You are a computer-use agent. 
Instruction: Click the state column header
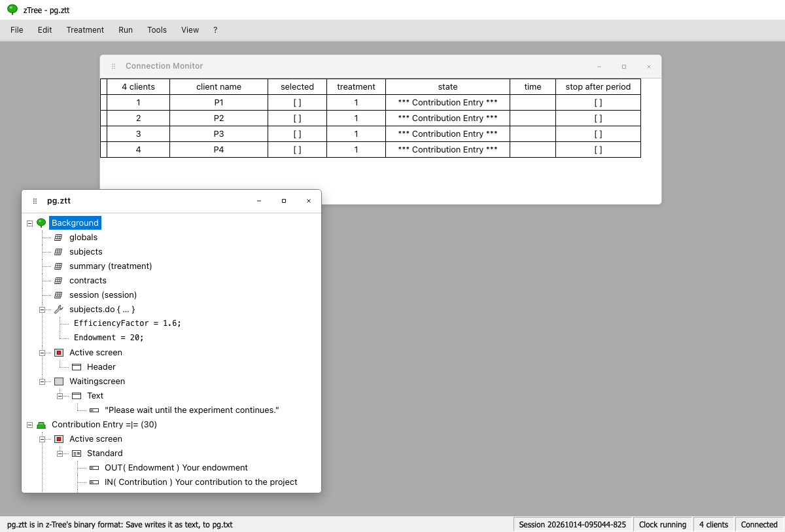tap(448, 87)
